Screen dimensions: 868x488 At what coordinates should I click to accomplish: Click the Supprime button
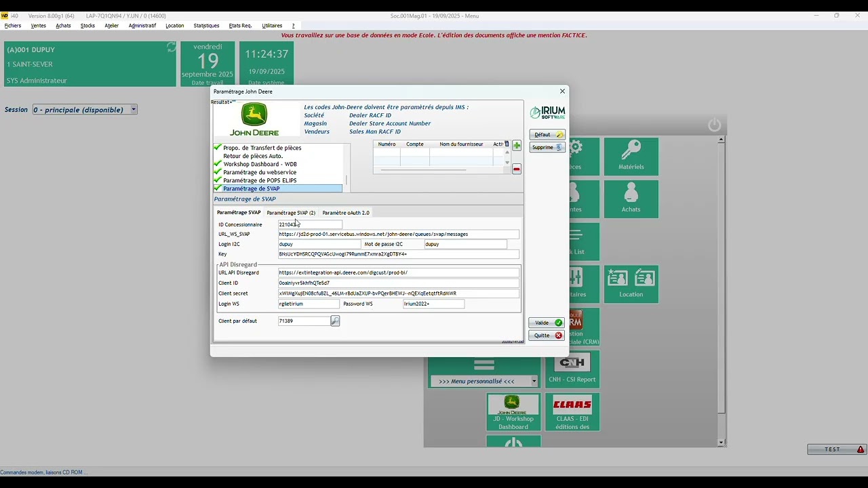click(547, 147)
